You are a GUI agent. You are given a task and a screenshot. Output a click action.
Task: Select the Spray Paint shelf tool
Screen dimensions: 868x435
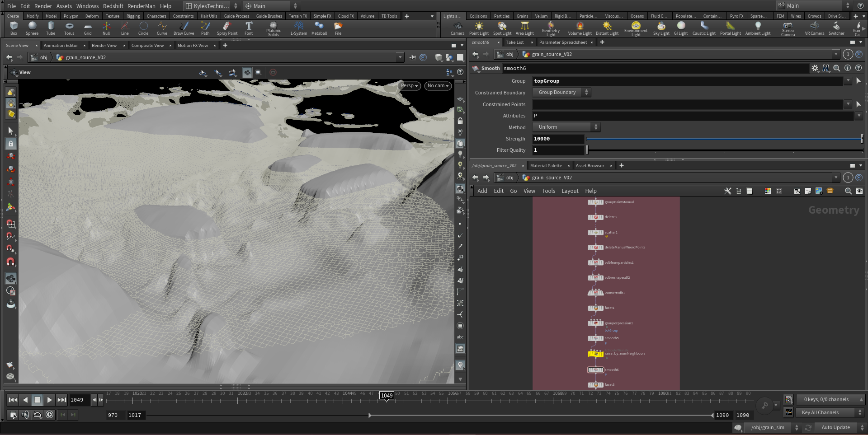pyautogui.click(x=227, y=28)
